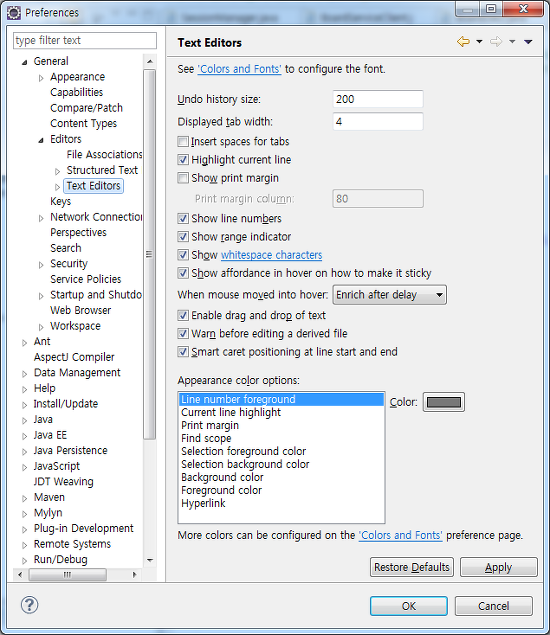Expand the Security tree node
The height and width of the screenshot is (635, 550).
(x=41, y=265)
